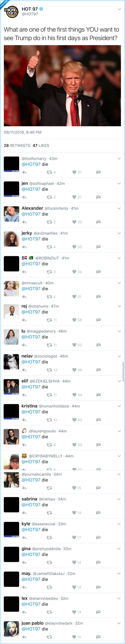Screen dimensions: 125x644
Task: View the 28 Retweets list
Action: (17, 146)
